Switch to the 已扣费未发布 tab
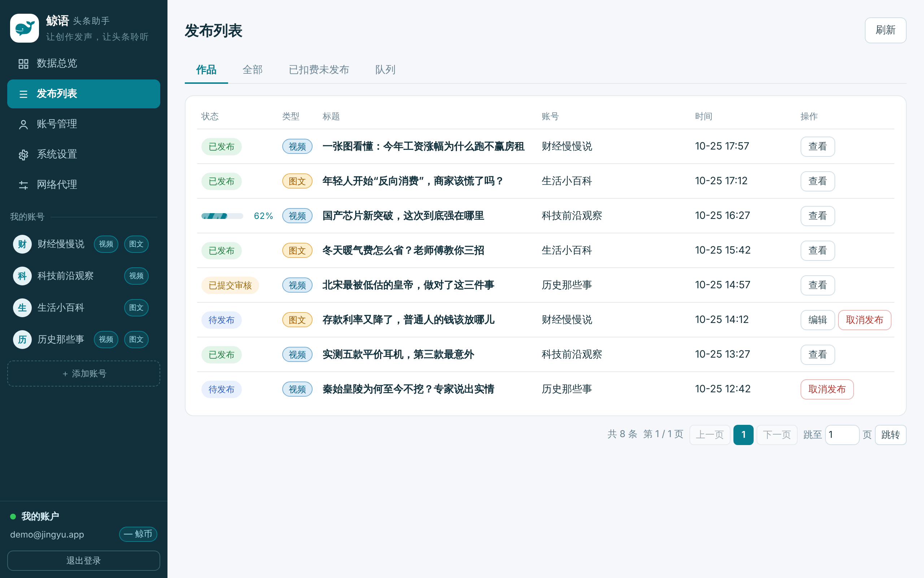 pos(319,70)
